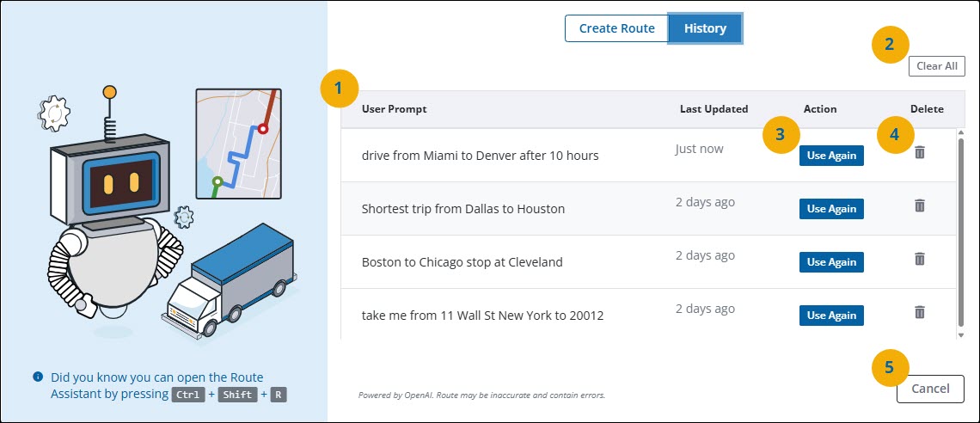Viewport: 980px width, 423px height.
Task: Click the Action column header
Action: coord(820,108)
